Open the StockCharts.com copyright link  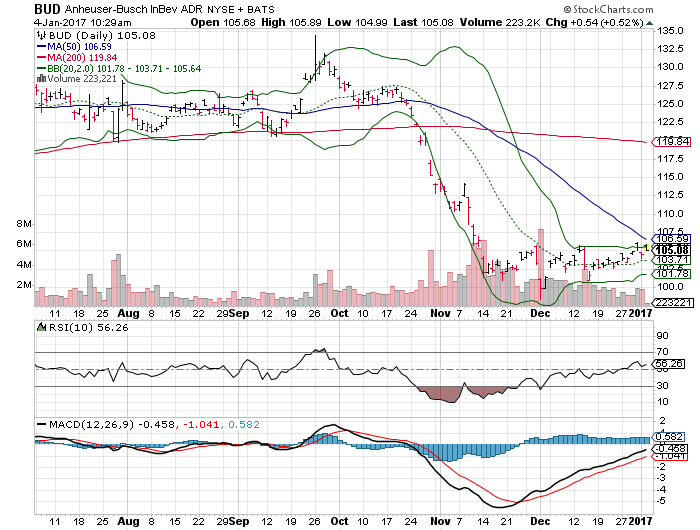pyautogui.click(x=608, y=9)
